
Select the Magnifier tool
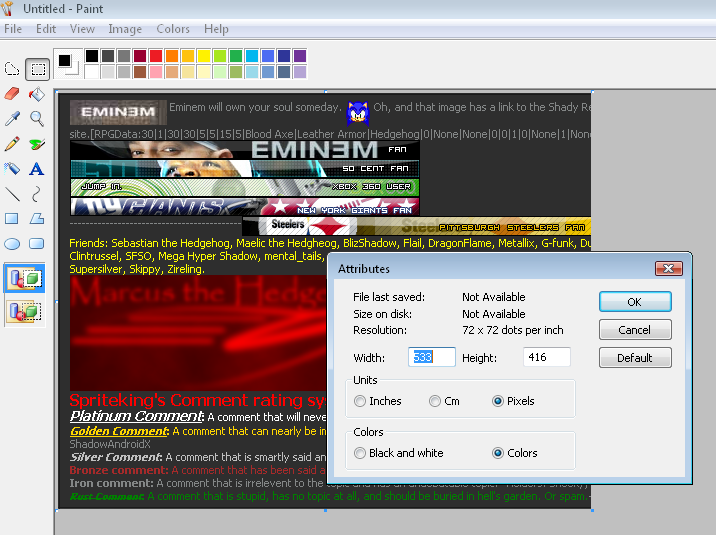pos(37,119)
